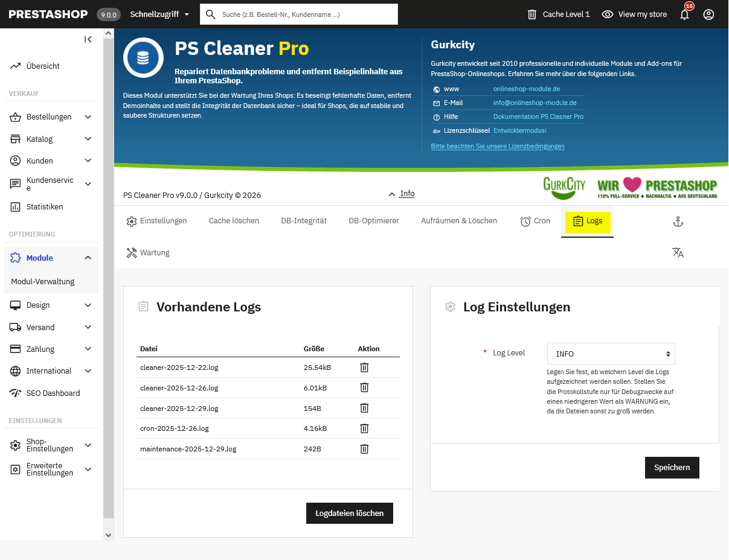This screenshot has height=560, width=729.
Task: Delete the cleaner-2025-12-22.log file via trash icon
Action: tap(364, 367)
